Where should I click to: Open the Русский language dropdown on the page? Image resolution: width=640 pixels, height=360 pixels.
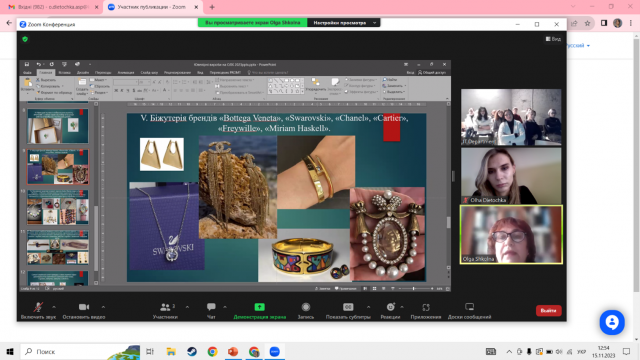click(x=578, y=46)
